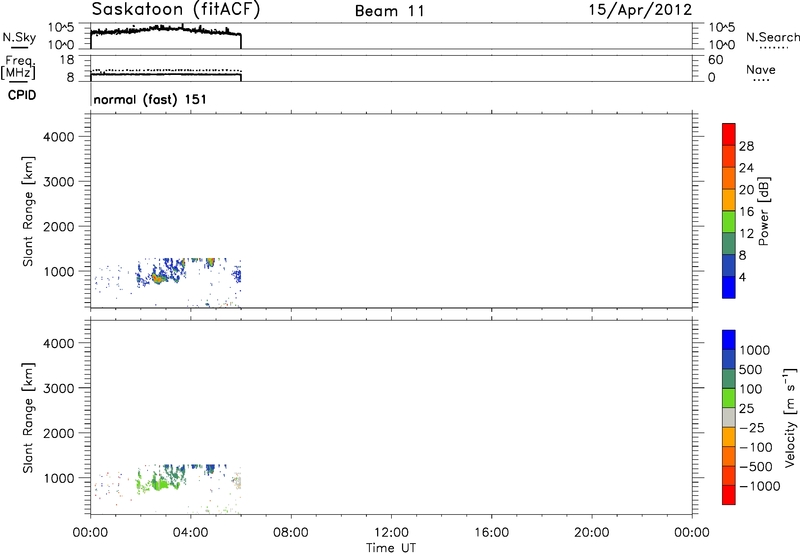Click the 4000 tick in power panel
800x554 pixels.
59,137
